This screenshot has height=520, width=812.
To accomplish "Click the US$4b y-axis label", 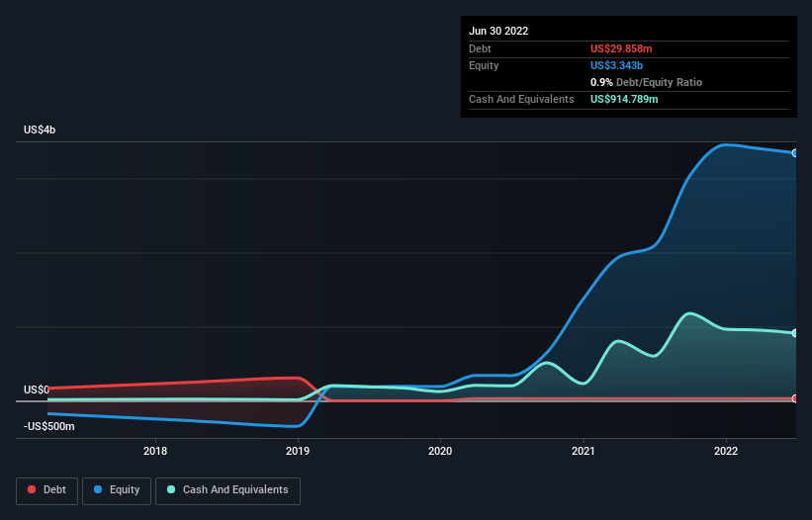I will click(40, 130).
